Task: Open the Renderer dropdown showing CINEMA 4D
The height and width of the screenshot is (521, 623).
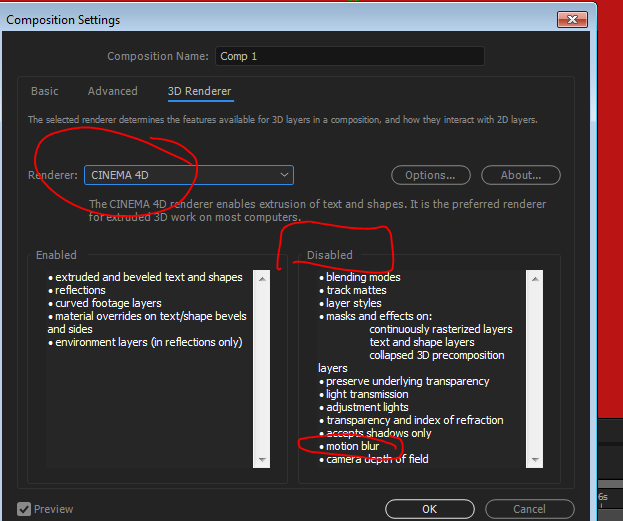Action: coord(189,175)
